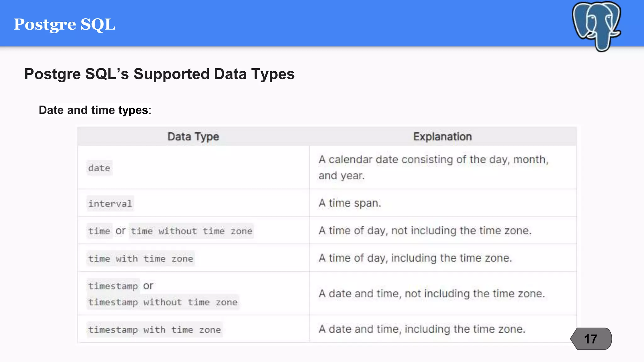The width and height of the screenshot is (644, 362).
Task: Select the "date" code cell
Action: [x=99, y=168]
